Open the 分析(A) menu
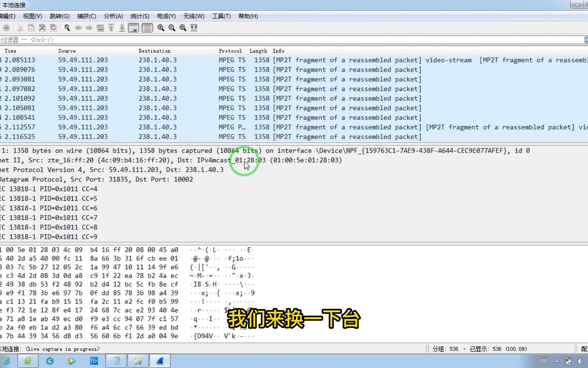This screenshot has height=368, width=588. pos(113,16)
